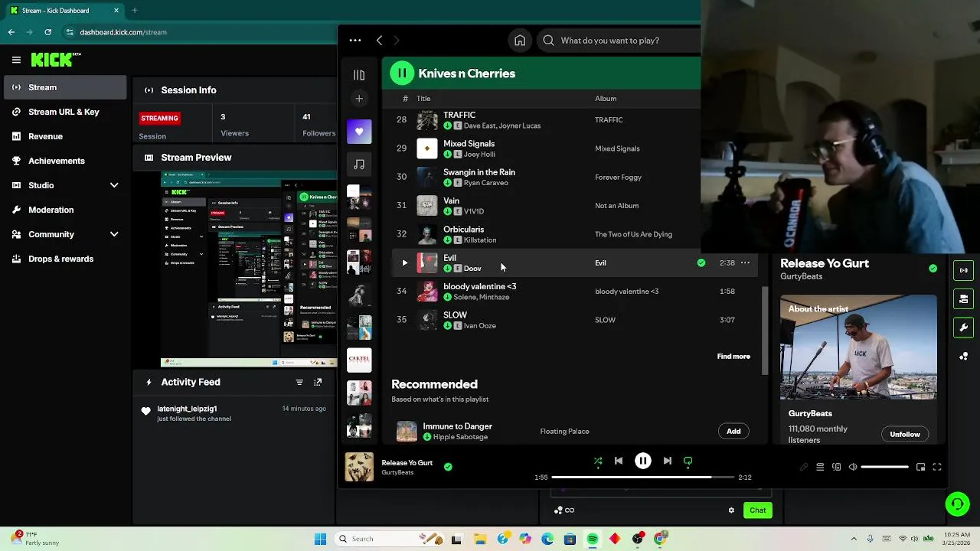
Task: Send message with Chat button
Action: pyautogui.click(x=757, y=510)
